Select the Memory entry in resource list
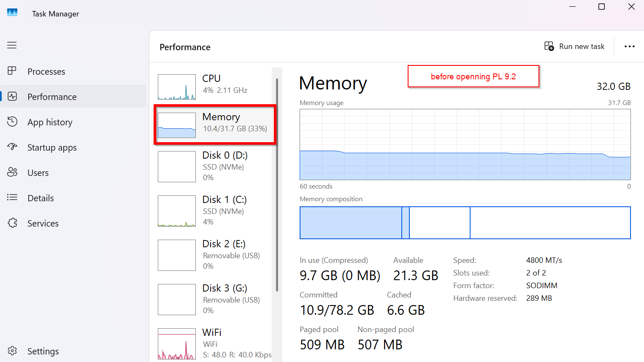This screenshot has height=362, width=644. click(215, 124)
